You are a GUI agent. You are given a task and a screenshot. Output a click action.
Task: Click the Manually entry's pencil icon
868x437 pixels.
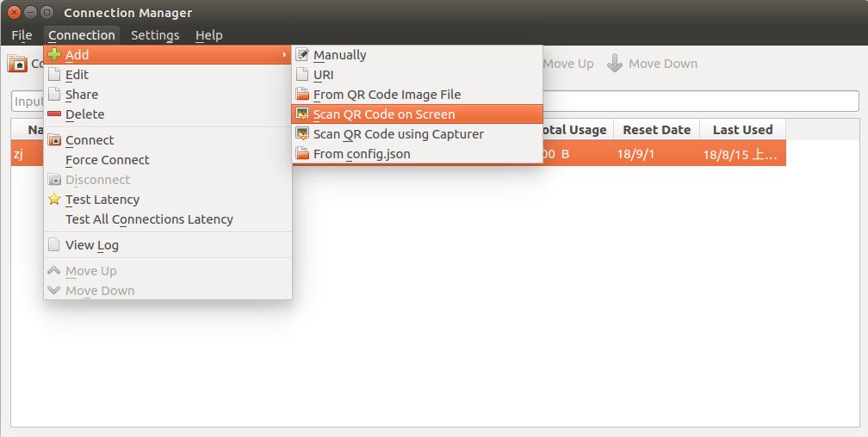302,55
